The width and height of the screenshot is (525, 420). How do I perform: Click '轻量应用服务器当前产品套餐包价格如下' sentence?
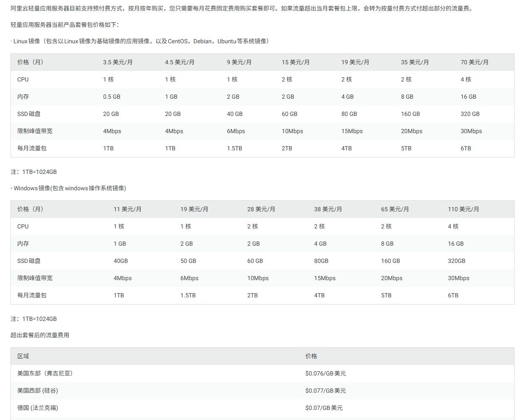(65, 25)
